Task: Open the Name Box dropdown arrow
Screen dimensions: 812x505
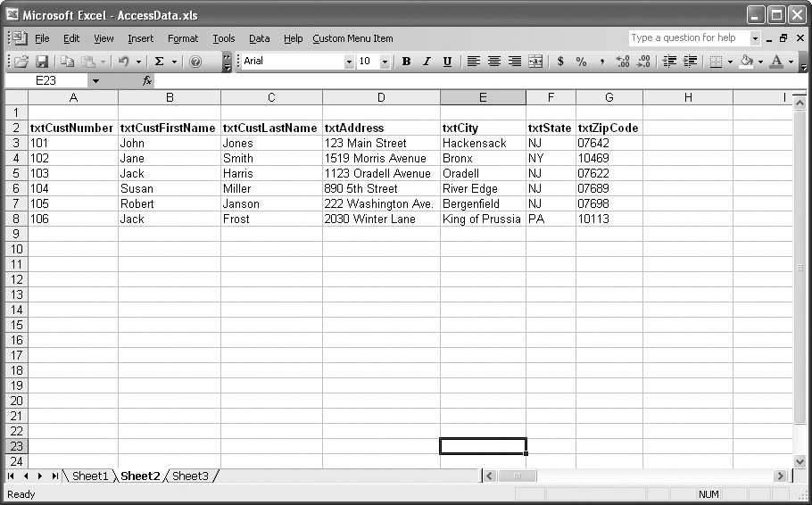Action: (95, 80)
